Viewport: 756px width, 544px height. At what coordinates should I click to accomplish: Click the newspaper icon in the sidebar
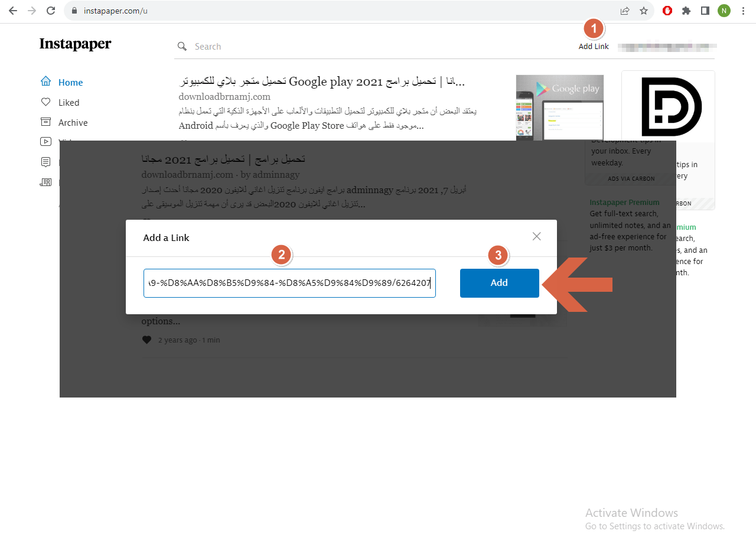tap(45, 182)
